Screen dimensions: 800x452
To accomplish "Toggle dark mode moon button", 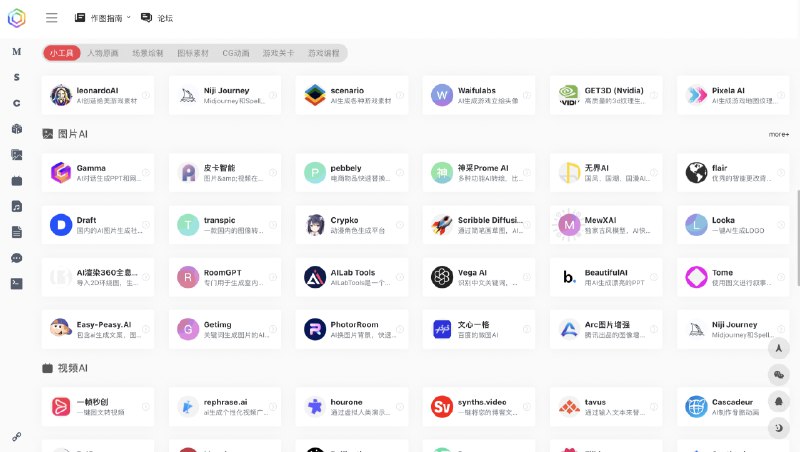I will coord(779,428).
